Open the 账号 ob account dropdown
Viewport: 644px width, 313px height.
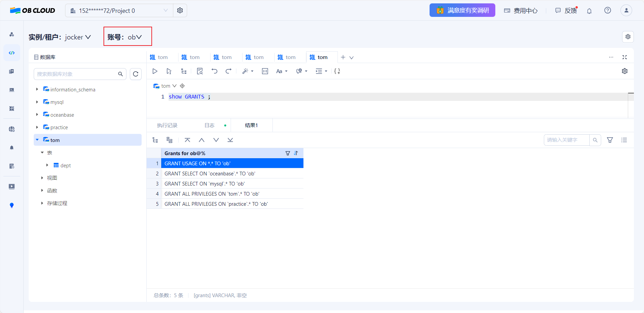coord(128,37)
